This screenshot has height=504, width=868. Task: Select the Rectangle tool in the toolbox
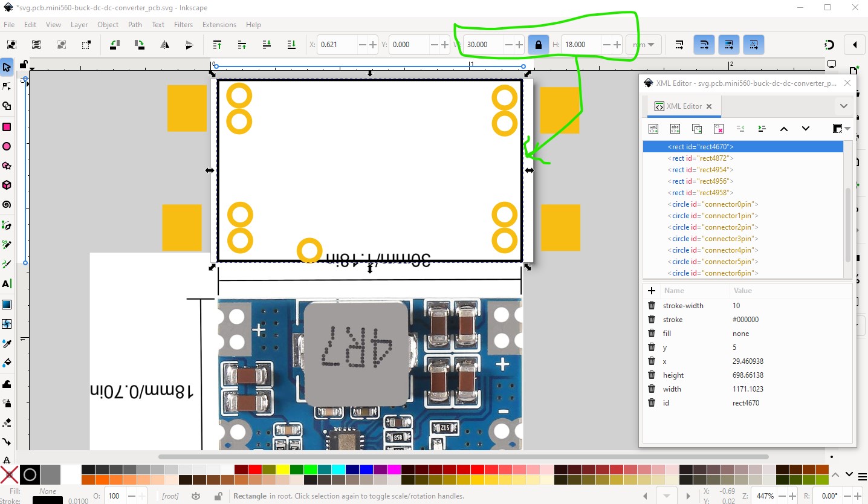pyautogui.click(x=7, y=127)
